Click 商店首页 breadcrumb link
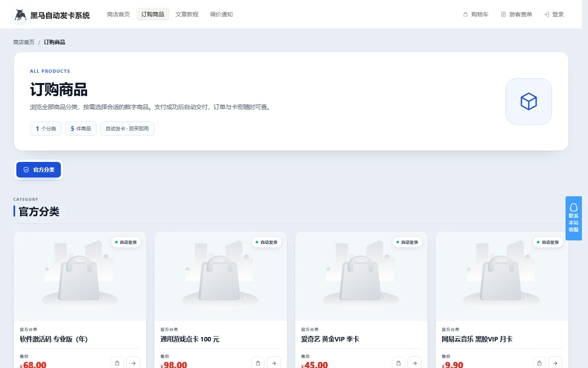The image size is (588, 368). 24,42
